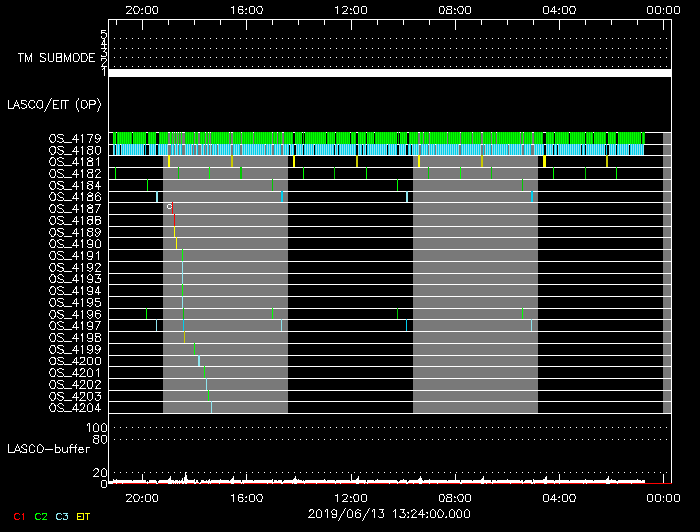Click the 20:00 label on top time axis
The height and width of the screenshot is (532, 700).
tap(142, 9)
